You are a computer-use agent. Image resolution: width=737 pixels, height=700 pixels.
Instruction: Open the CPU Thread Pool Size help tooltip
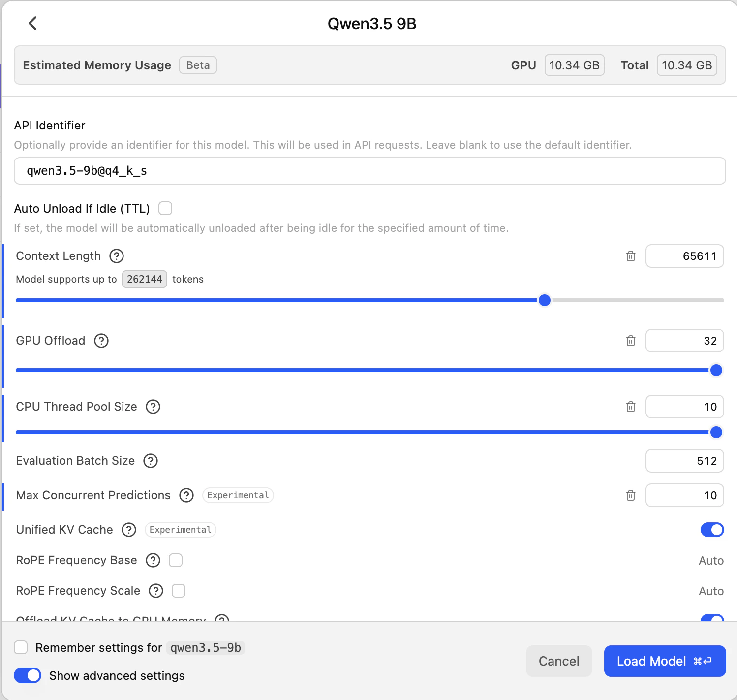pos(153,407)
